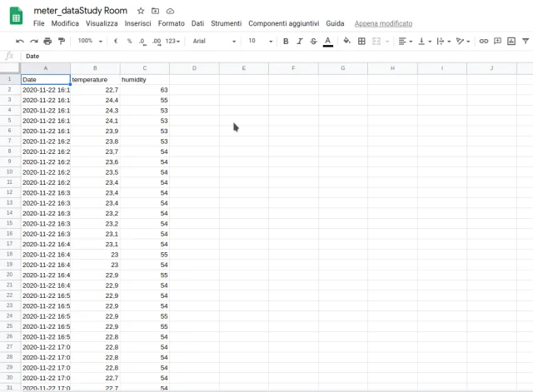Screen dimensions: 533x392
Task: Select row 10 header
Action: [x=10, y=172]
